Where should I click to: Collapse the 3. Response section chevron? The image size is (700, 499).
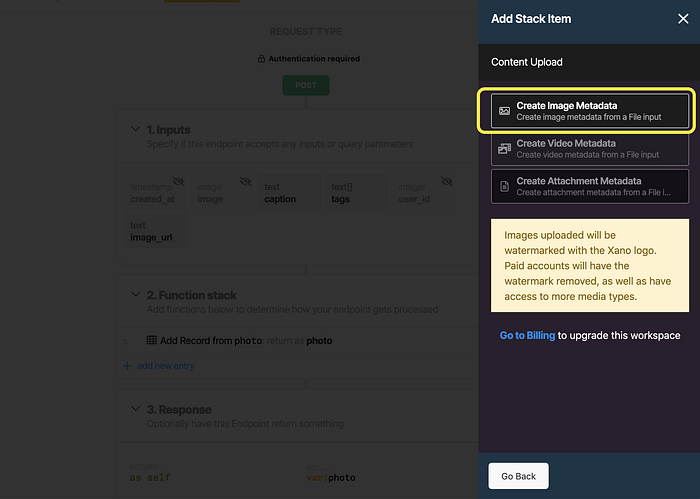[x=135, y=409]
